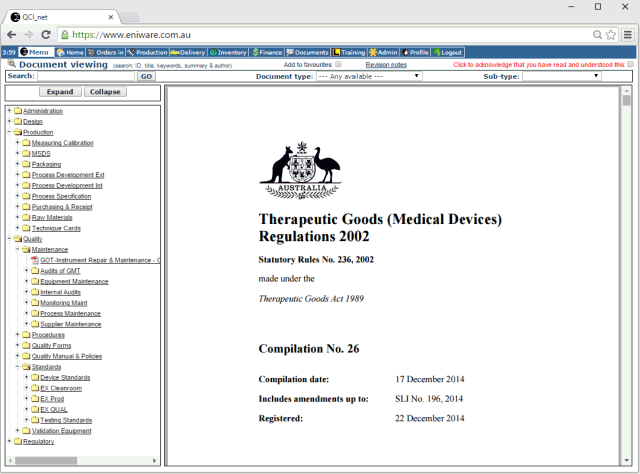Open the Production menu
The image size is (640, 474).
point(147,52)
